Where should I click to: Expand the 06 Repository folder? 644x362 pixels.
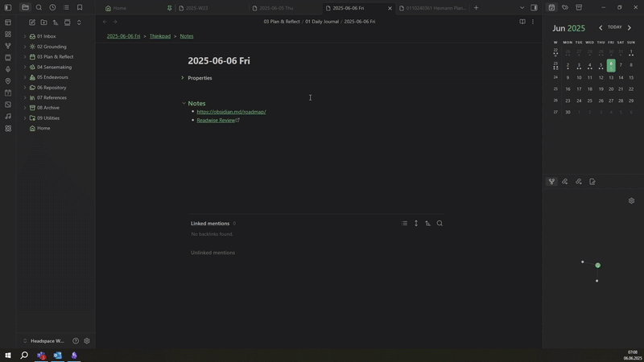(25, 88)
